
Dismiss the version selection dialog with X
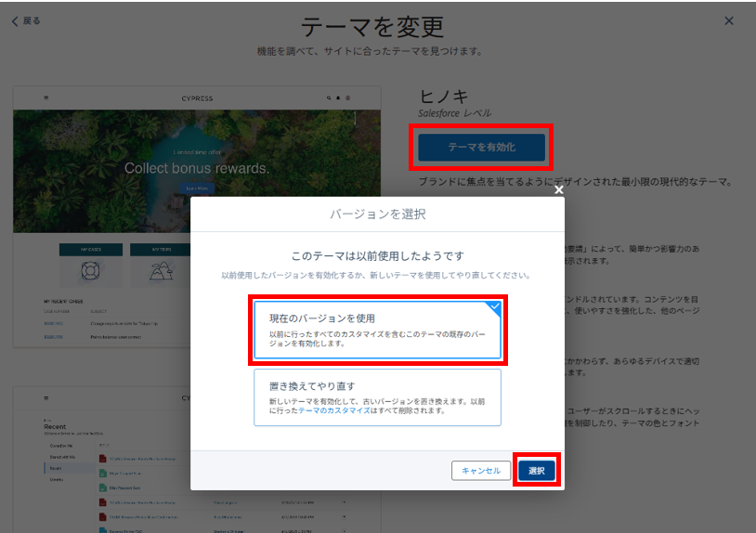[558, 189]
